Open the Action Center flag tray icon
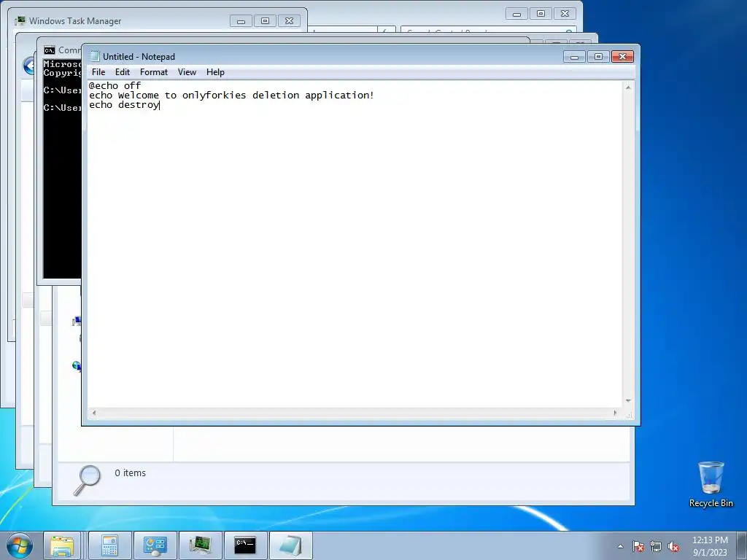The height and width of the screenshot is (560, 747). point(638,546)
